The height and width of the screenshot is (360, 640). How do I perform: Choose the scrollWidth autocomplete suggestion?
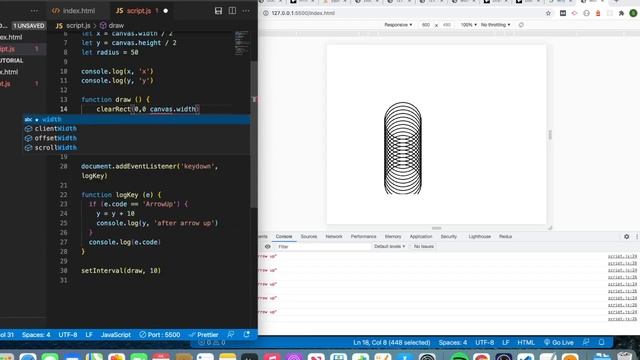pos(136,147)
